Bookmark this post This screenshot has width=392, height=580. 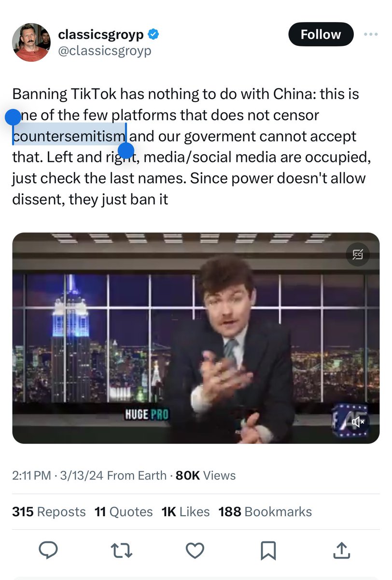[268, 550]
